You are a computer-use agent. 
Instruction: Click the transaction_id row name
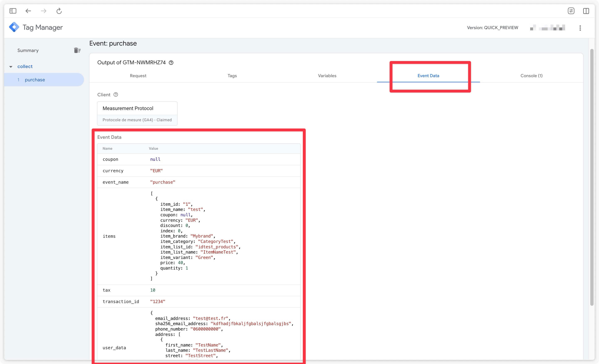(x=121, y=302)
